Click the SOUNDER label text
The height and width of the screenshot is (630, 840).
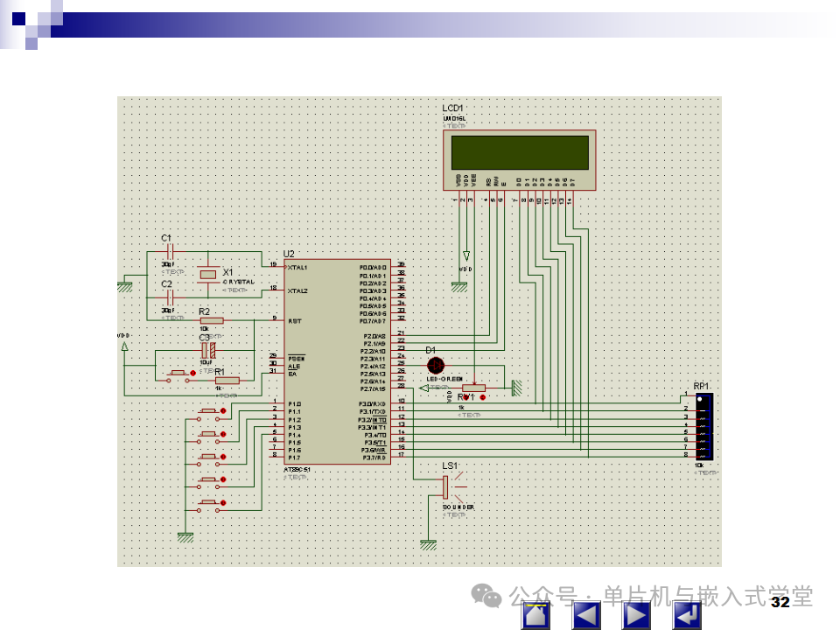(x=458, y=507)
